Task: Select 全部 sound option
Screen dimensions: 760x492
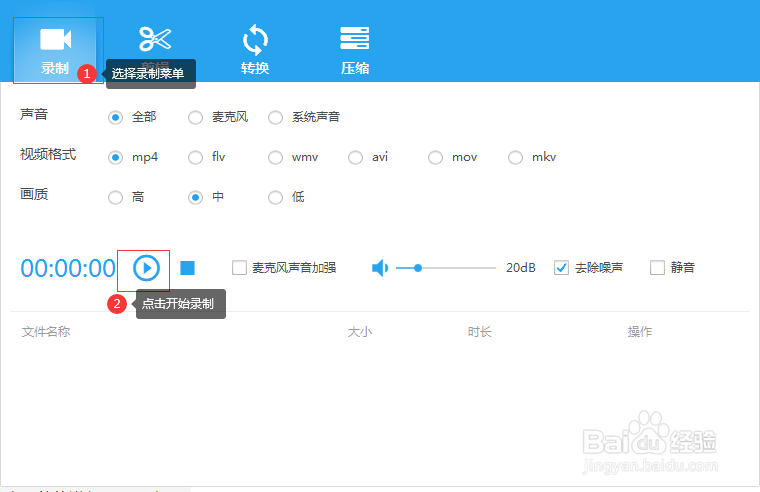Action: (x=115, y=117)
